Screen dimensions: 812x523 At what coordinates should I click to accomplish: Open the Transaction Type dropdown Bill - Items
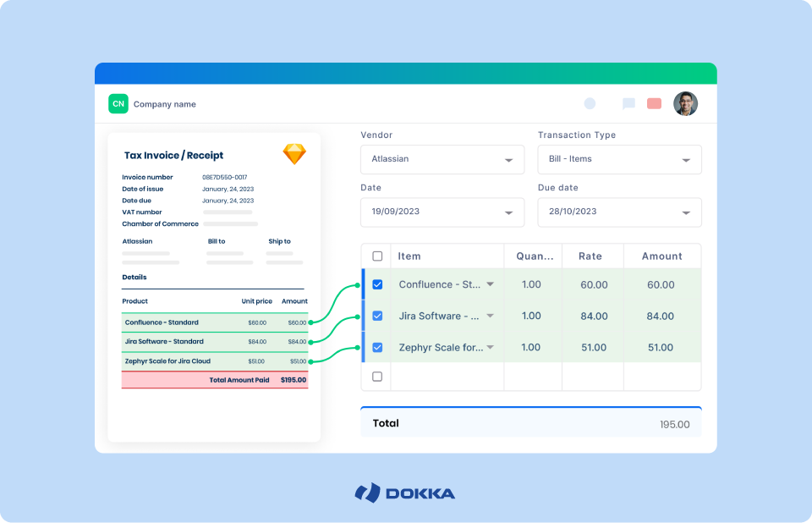[x=619, y=159]
